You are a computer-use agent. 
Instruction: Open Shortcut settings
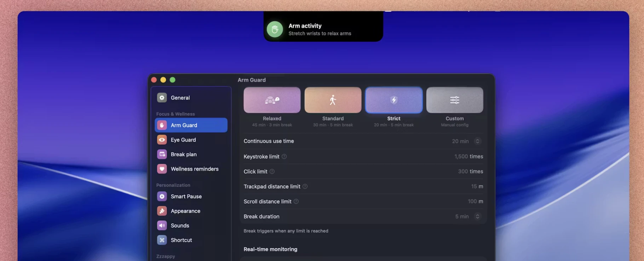tap(191, 240)
